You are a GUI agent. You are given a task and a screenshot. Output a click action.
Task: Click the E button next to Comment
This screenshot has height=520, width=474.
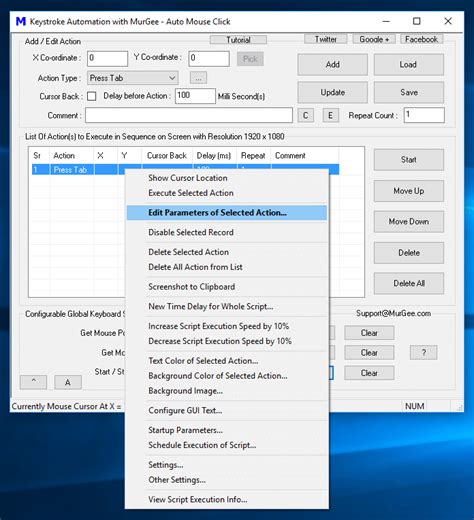pyautogui.click(x=331, y=115)
